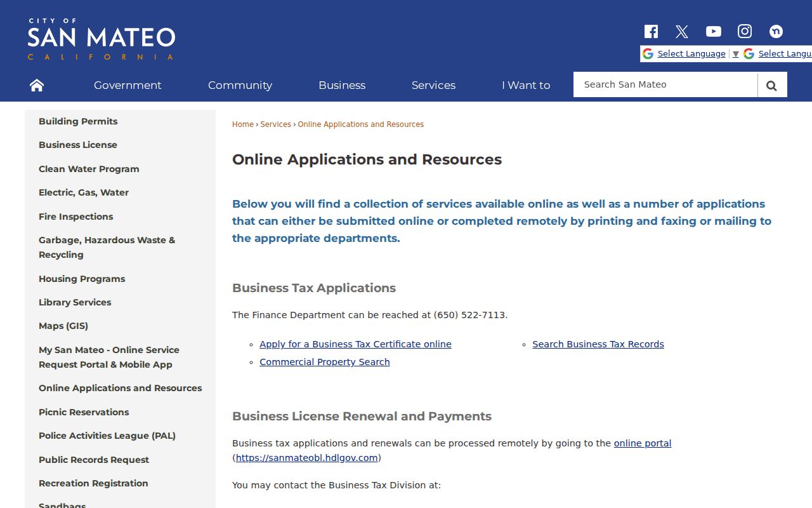Viewport: 812px width, 508px height.
Task: Open the Community menu
Action: pyautogui.click(x=240, y=85)
